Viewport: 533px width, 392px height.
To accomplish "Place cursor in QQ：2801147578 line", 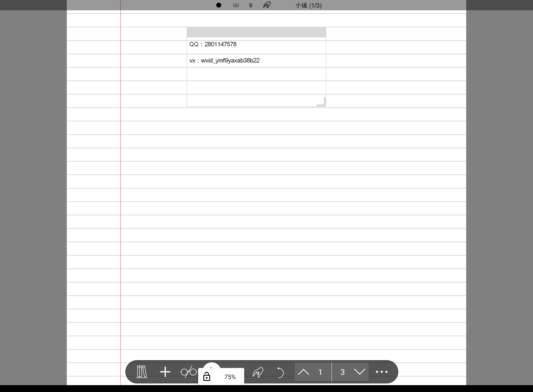I will 213,44.
